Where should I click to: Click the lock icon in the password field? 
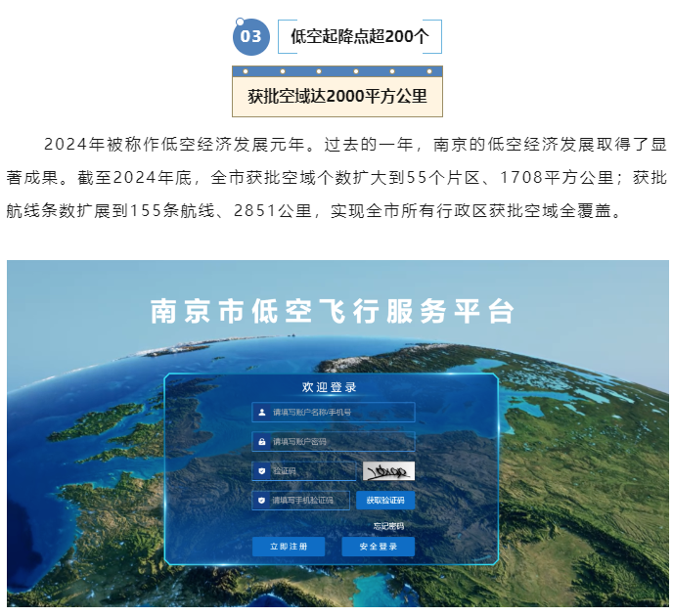coord(262,441)
